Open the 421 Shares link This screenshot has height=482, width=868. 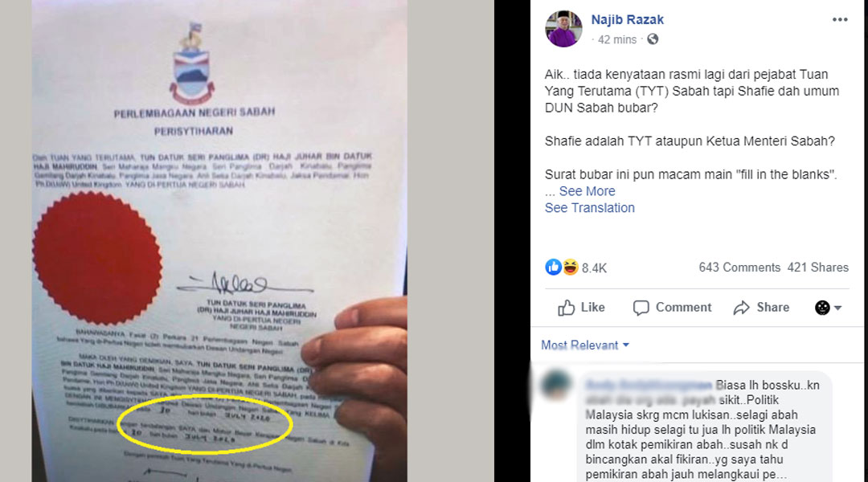817,268
